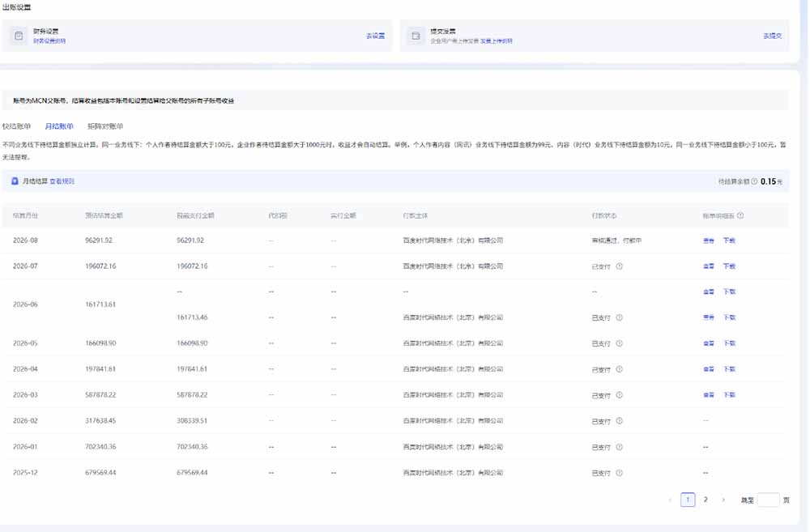Click the info icon beside 已支付 for 2026-02

coord(620,421)
